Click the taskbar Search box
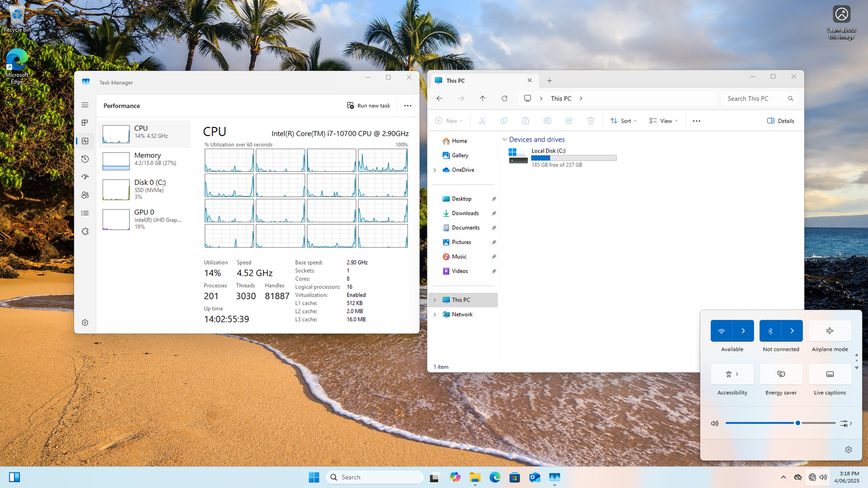This screenshot has width=868, height=488. pyautogui.click(x=375, y=477)
